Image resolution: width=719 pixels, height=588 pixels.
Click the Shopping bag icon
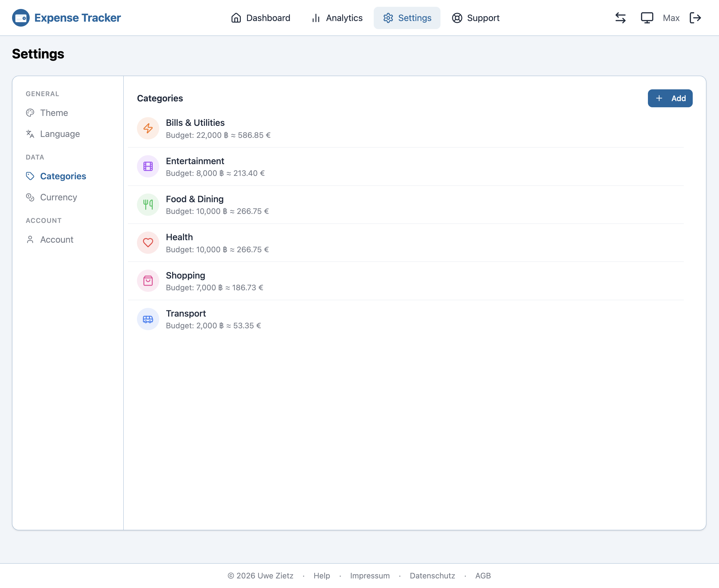148,281
